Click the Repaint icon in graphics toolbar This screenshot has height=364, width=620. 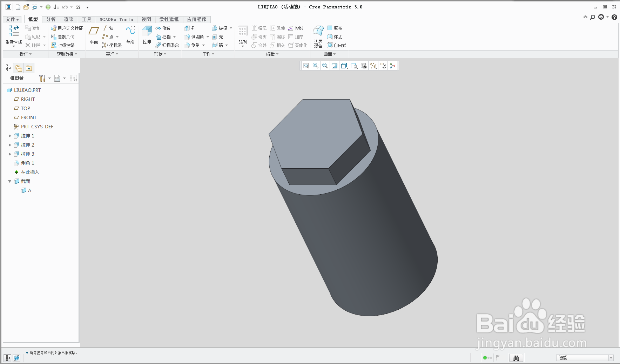point(335,66)
